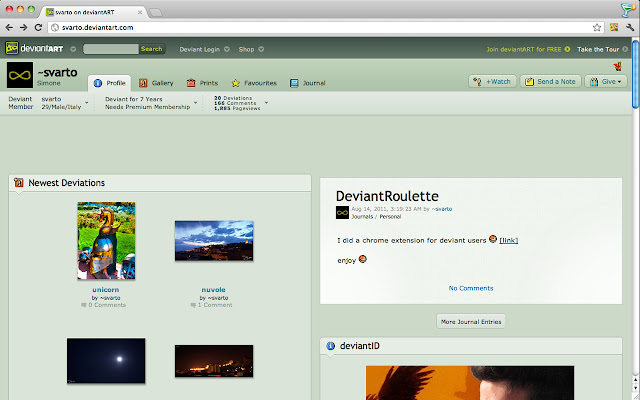This screenshot has width=640, height=400.
Task: Open the Give dropdown button
Action: (606, 81)
